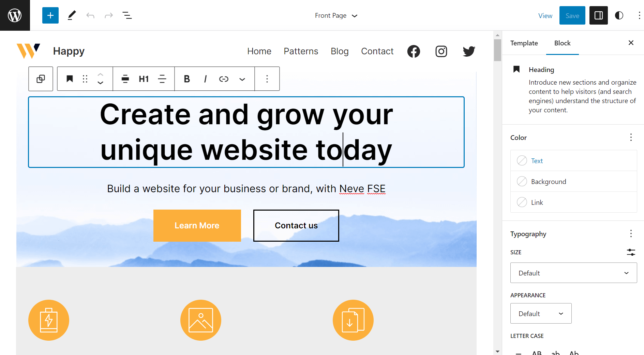This screenshot has width=644, height=355.
Task: Open the Appearance dropdown
Action: (541, 313)
